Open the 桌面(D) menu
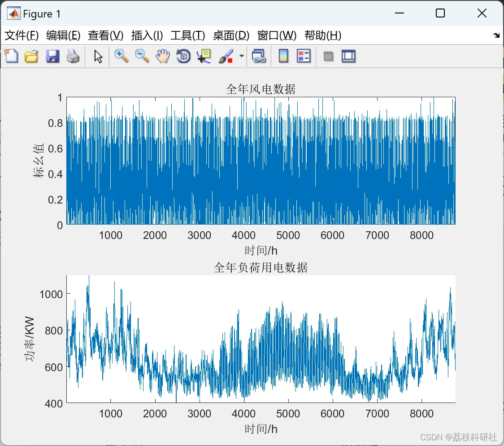504x446 pixels. coord(231,35)
